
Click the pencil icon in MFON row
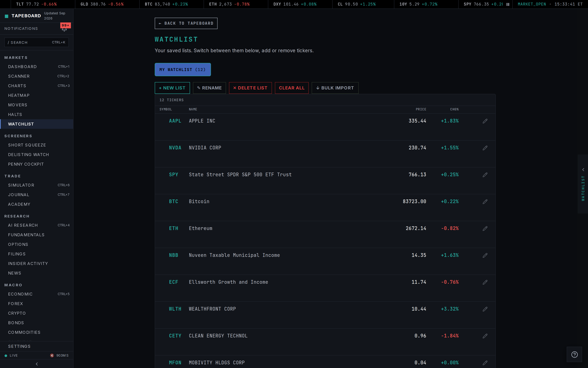click(485, 363)
